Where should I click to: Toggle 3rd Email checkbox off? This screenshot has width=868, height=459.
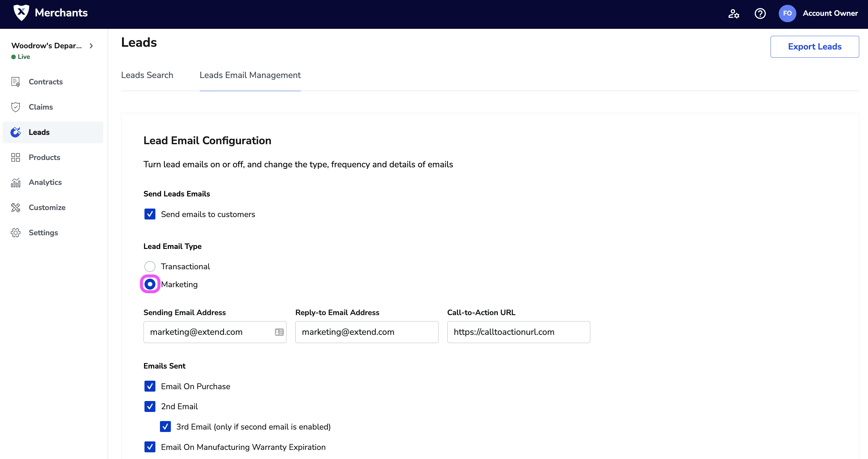click(x=165, y=427)
